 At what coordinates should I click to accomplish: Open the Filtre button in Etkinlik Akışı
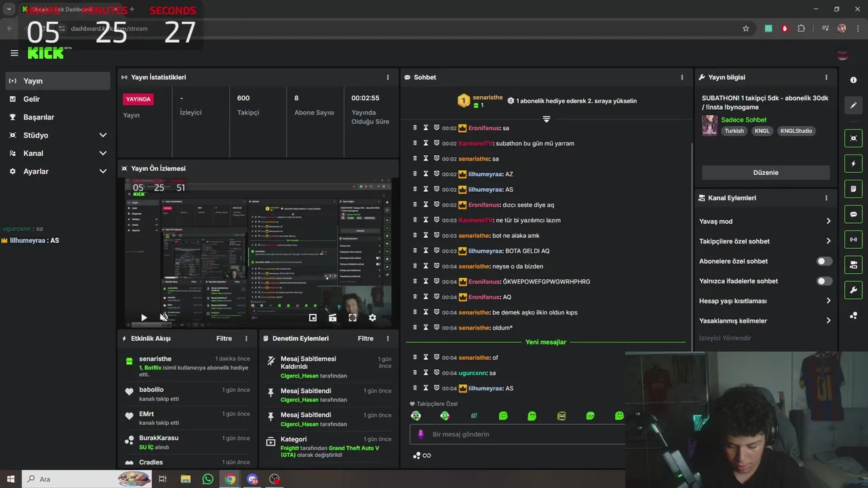[224, 338]
